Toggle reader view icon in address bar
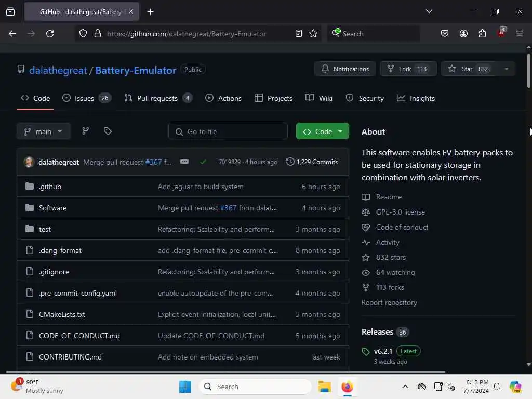The width and height of the screenshot is (532, 399). [299, 34]
